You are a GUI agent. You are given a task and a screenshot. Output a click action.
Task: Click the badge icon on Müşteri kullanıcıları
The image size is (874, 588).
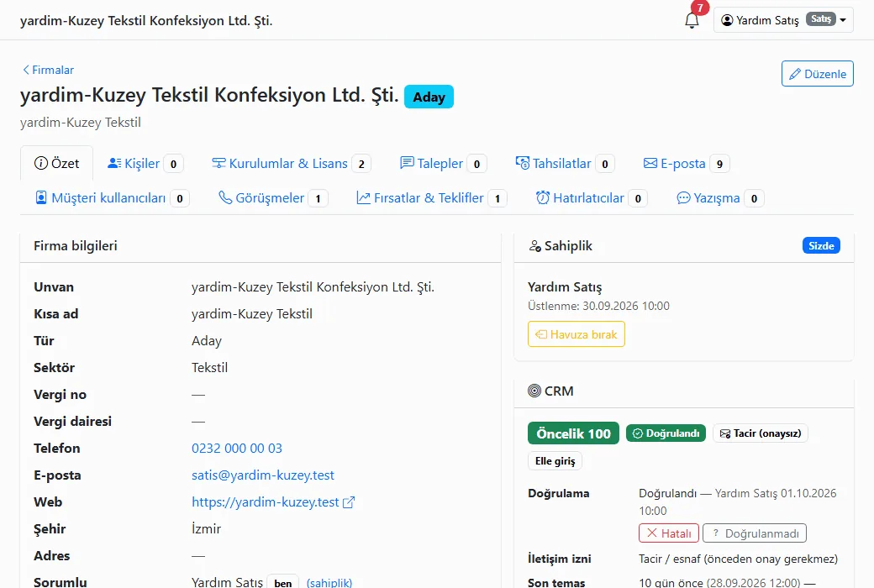point(41,198)
